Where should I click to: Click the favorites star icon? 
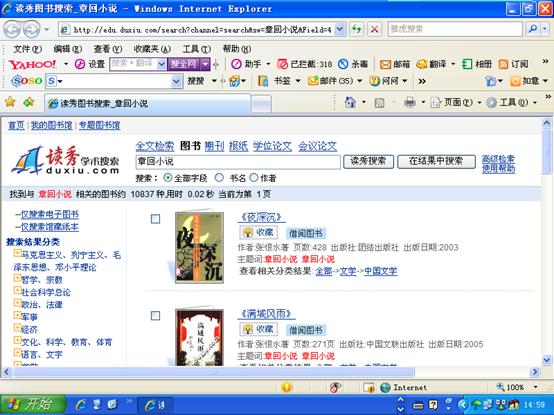pyautogui.click(x=10, y=102)
